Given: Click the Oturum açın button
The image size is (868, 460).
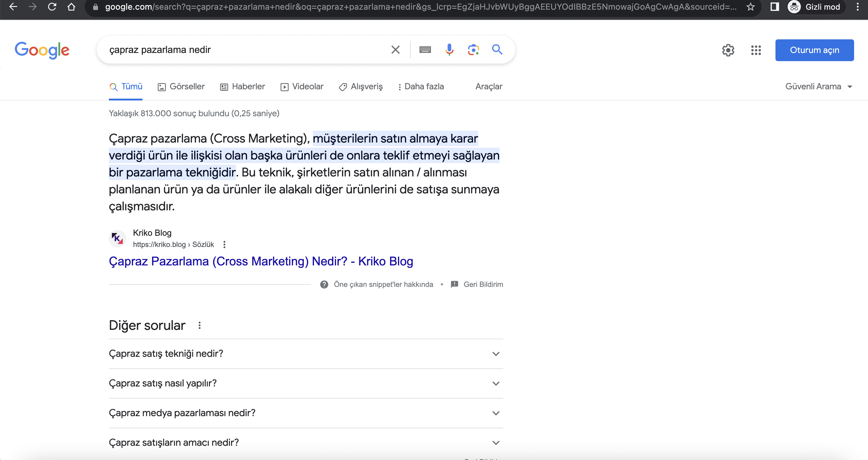Looking at the screenshot, I should click(814, 50).
